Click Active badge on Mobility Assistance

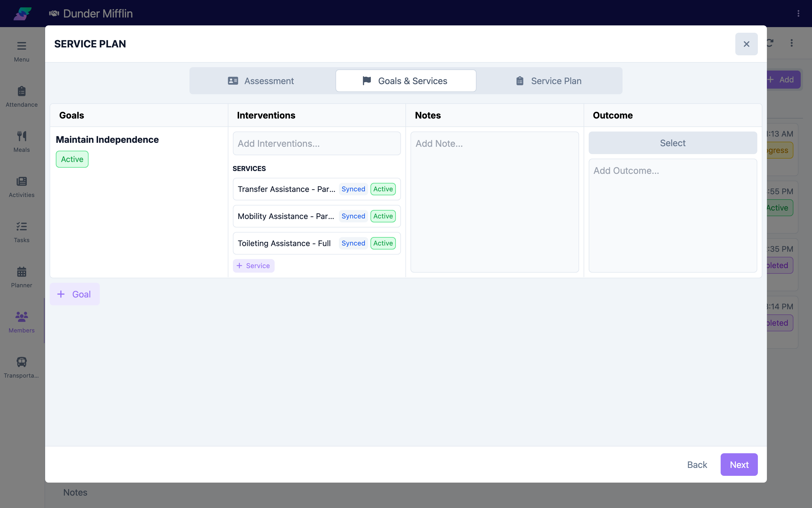point(383,216)
